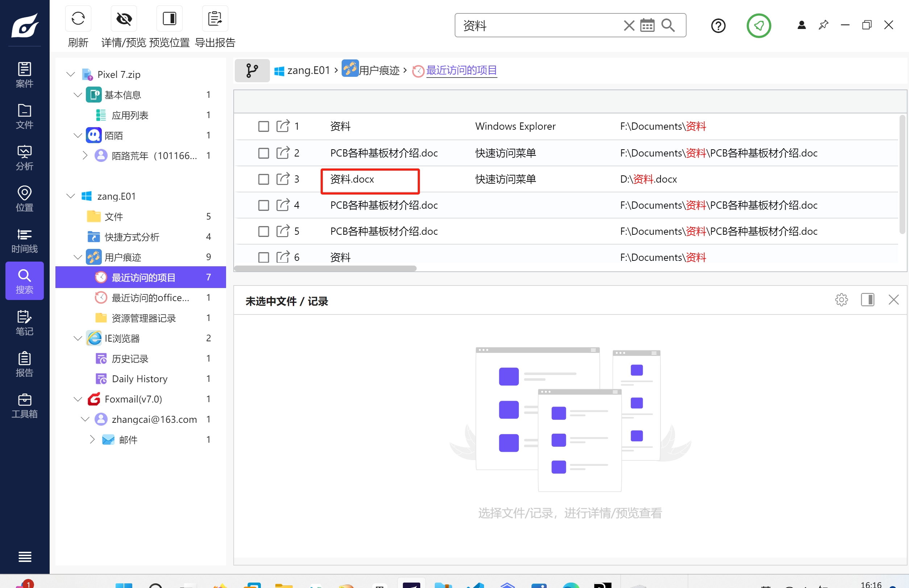Viewport: 909px width, 588px height.
Task: Collapse the 基本信息 tree node
Action: [78, 94]
